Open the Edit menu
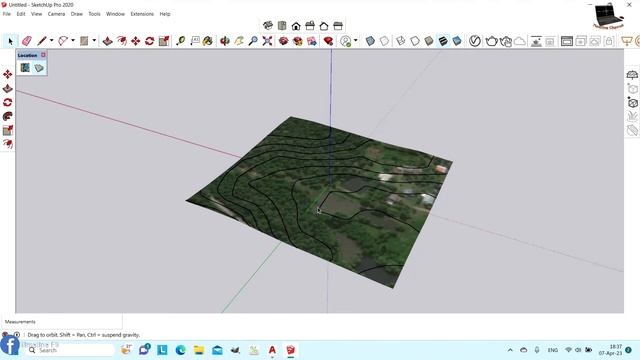 (x=21, y=14)
